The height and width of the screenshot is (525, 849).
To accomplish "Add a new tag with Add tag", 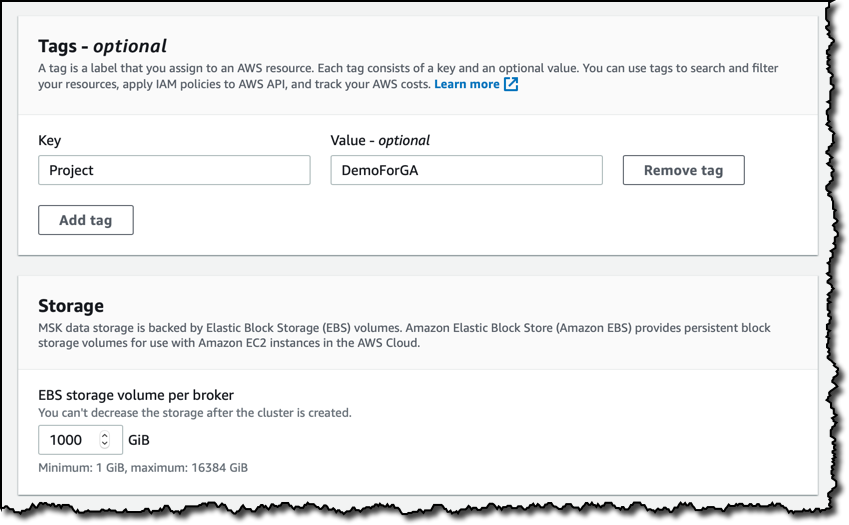I will 86,220.
